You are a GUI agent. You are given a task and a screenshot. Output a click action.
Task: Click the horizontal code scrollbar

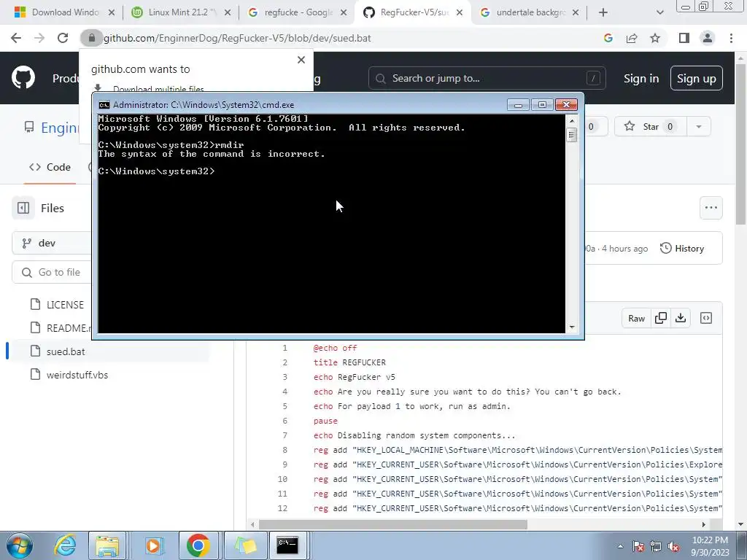click(393, 524)
